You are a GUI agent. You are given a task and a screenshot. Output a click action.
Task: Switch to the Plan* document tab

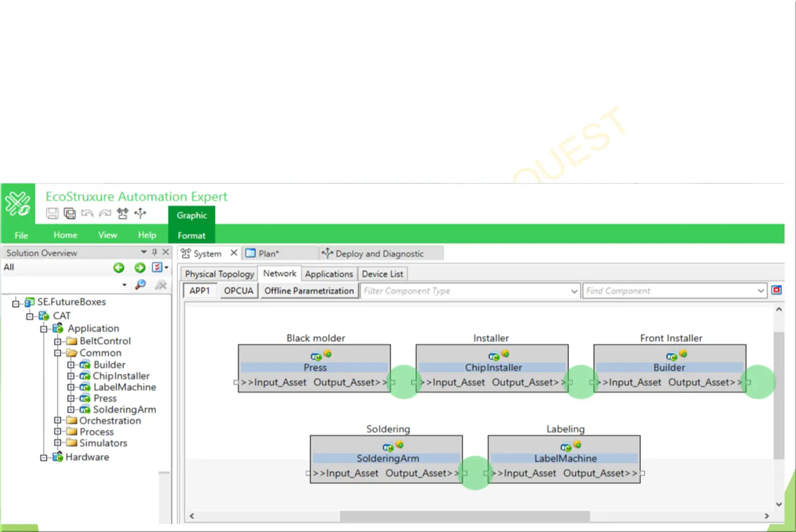(280, 253)
